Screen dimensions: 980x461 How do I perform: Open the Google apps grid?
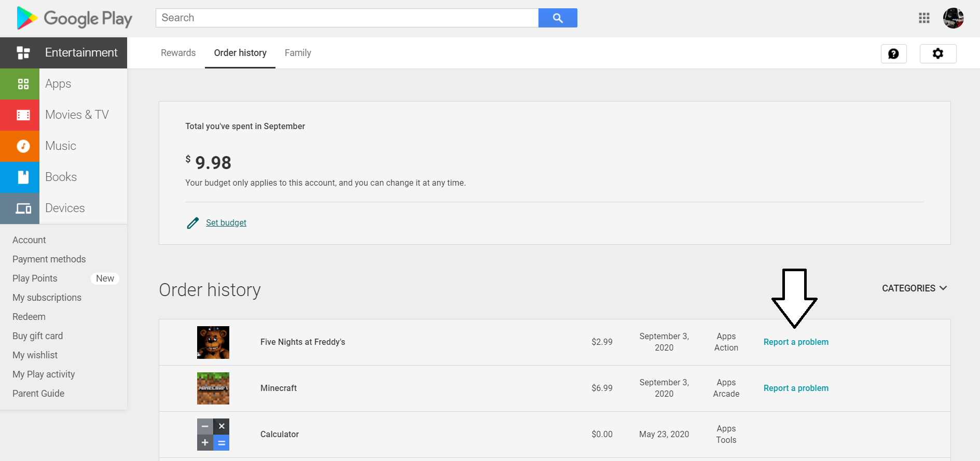tap(924, 18)
